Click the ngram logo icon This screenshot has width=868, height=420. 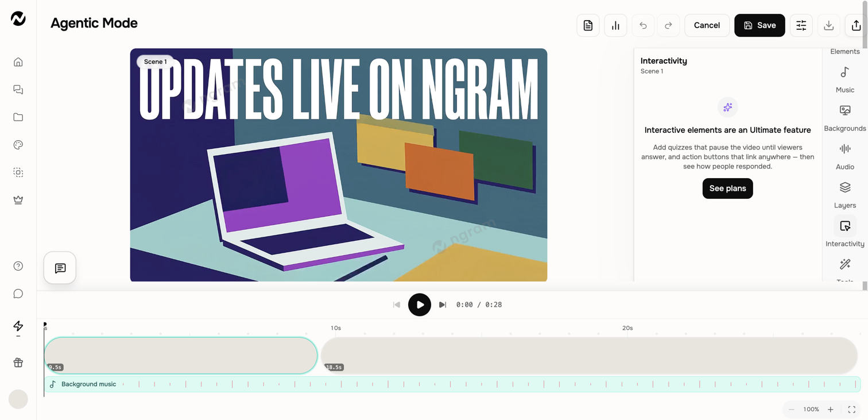point(18,19)
